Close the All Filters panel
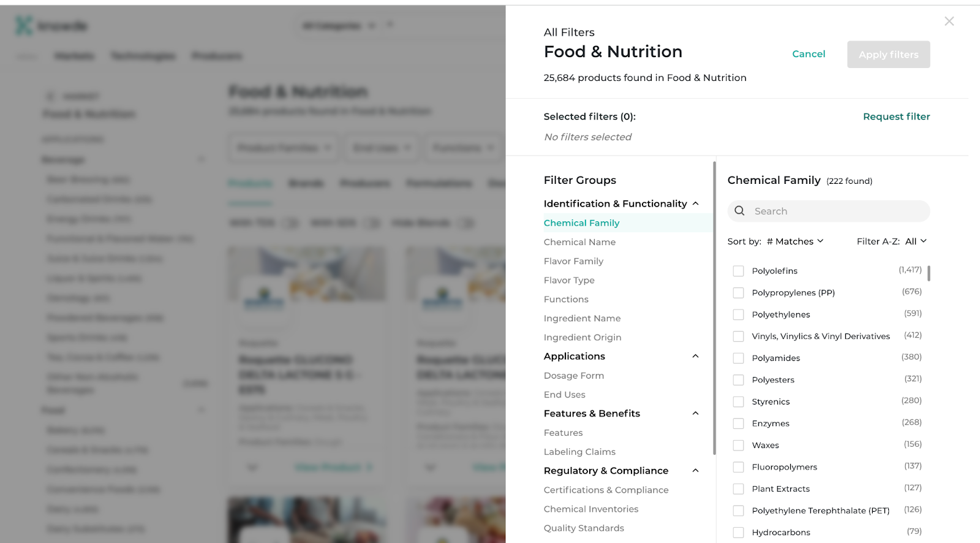The image size is (980, 543). pyautogui.click(x=949, y=21)
